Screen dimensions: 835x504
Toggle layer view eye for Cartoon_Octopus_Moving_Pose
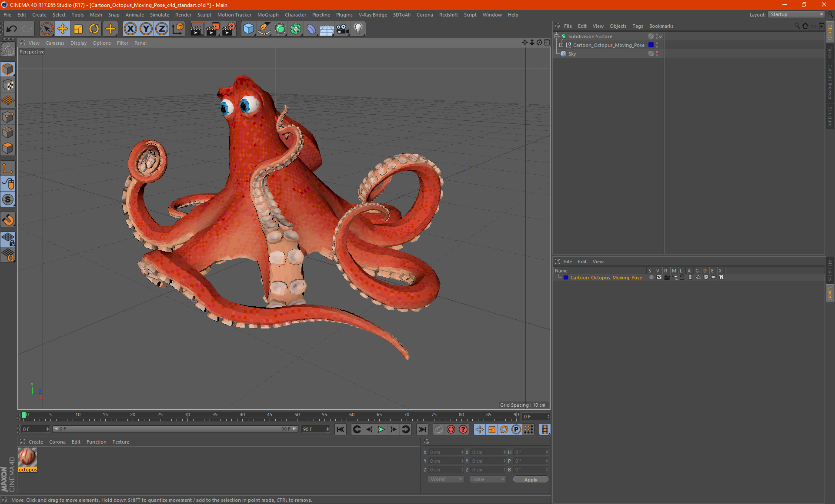coord(659,277)
